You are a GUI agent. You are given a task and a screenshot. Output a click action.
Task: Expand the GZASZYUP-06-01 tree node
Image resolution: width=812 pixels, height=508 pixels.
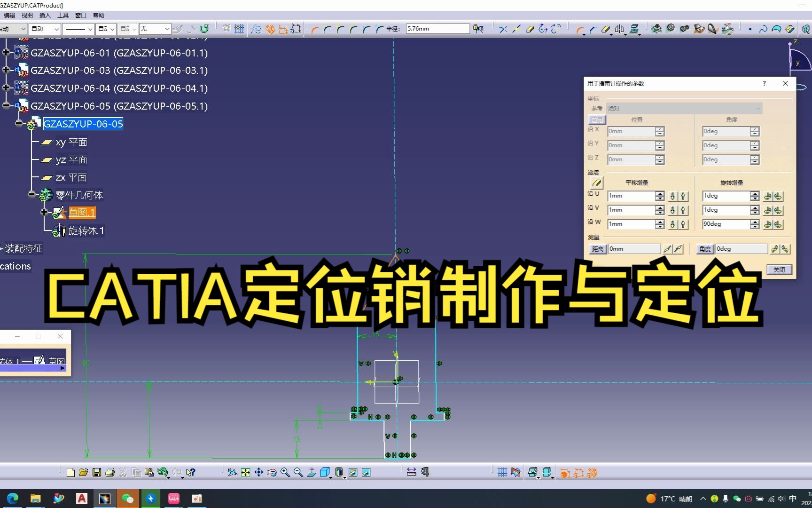click(x=6, y=52)
